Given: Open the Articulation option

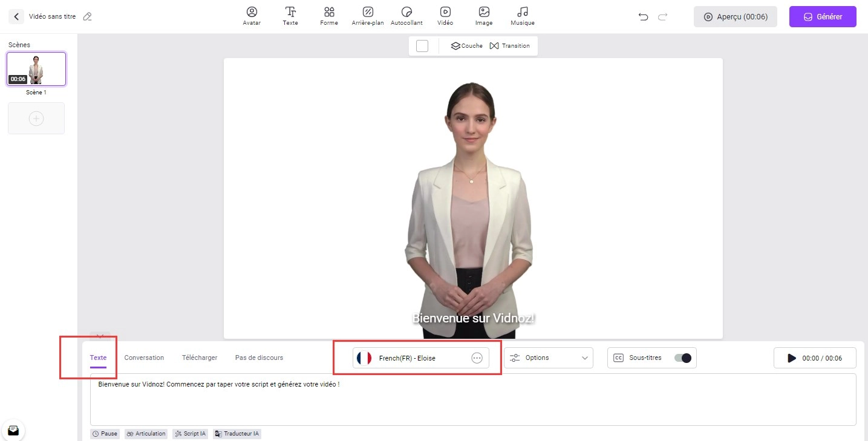Looking at the screenshot, I should [146, 434].
